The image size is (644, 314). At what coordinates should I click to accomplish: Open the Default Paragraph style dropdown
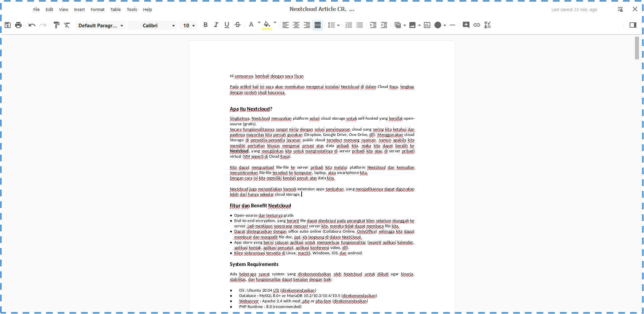click(100, 25)
